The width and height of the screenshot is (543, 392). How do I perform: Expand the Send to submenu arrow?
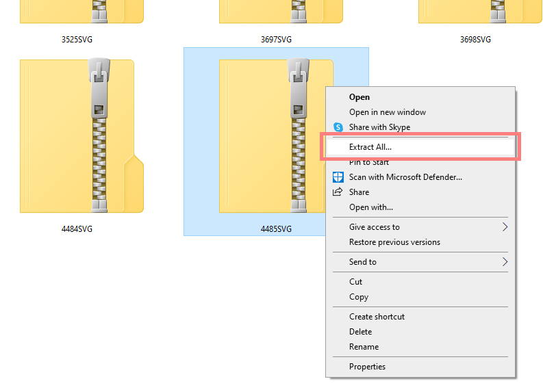click(505, 262)
